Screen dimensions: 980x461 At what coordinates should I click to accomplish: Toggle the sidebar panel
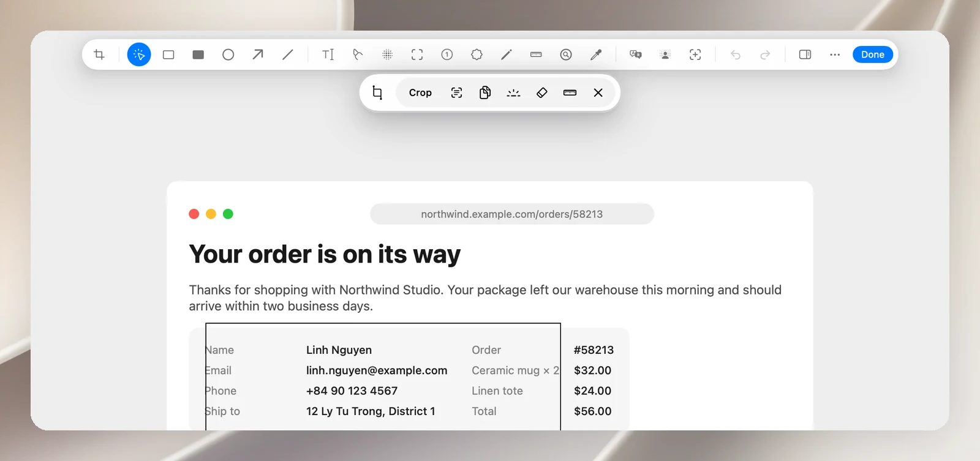805,54
